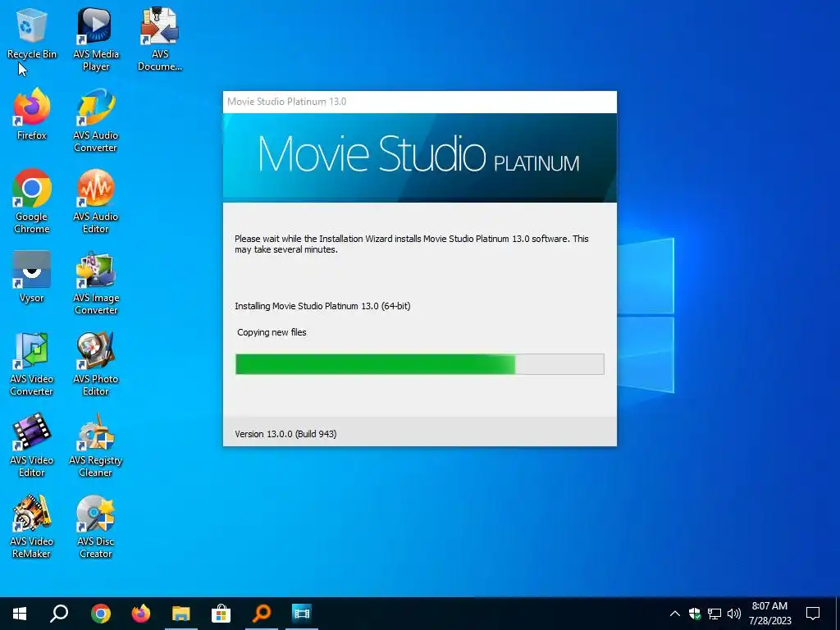Open the notification center icon
The width and height of the screenshot is (840, 630).
pyautogui.click(x=813, y=614)
